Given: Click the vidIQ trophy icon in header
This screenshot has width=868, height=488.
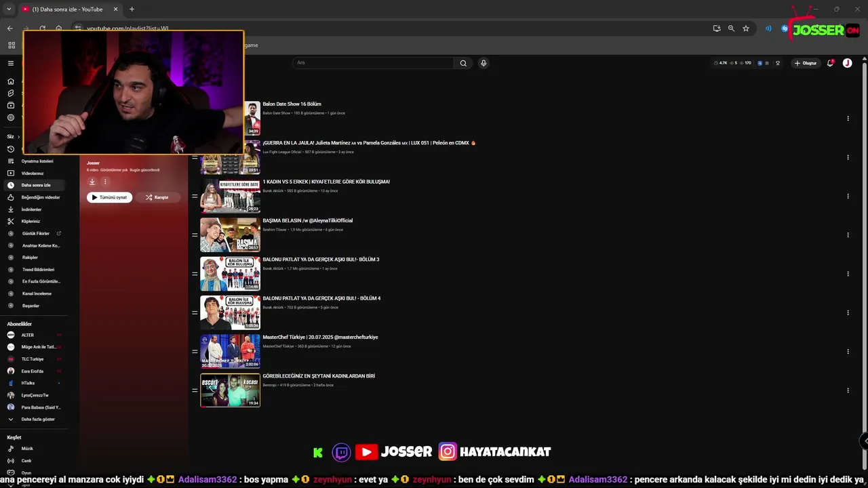Looking at the screenshot, I should (x=778, y=63).
